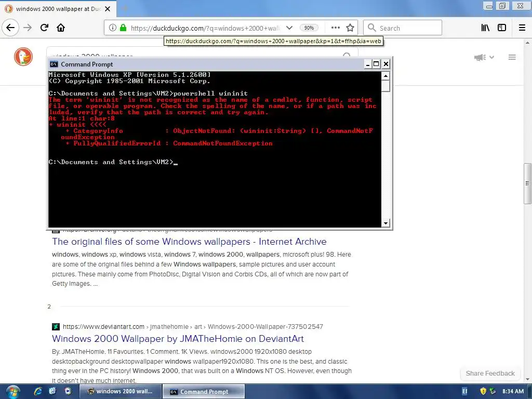Reset the 90% zoom level badge
Screen dimensions: 532x399
[x=309, y=28]
